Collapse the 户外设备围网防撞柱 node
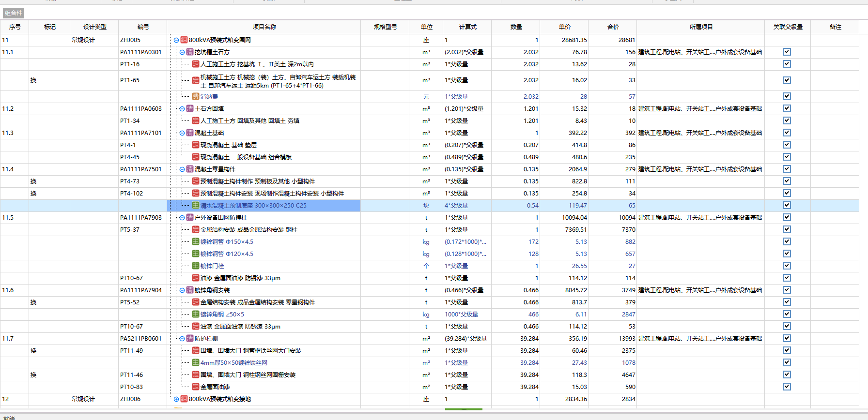 (182, 218)
